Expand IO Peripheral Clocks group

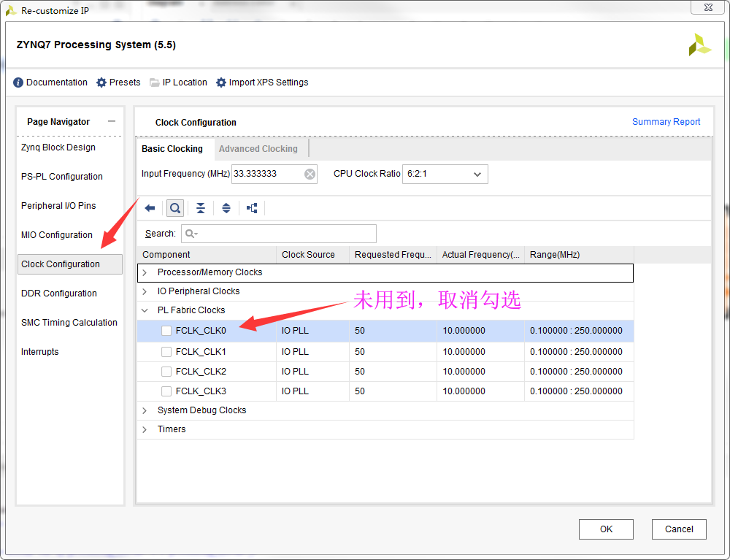pyautogui.click(x=145, y=291)
